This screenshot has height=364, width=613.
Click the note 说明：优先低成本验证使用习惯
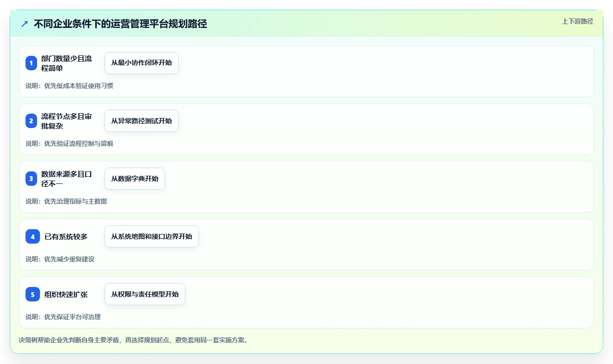69,86
